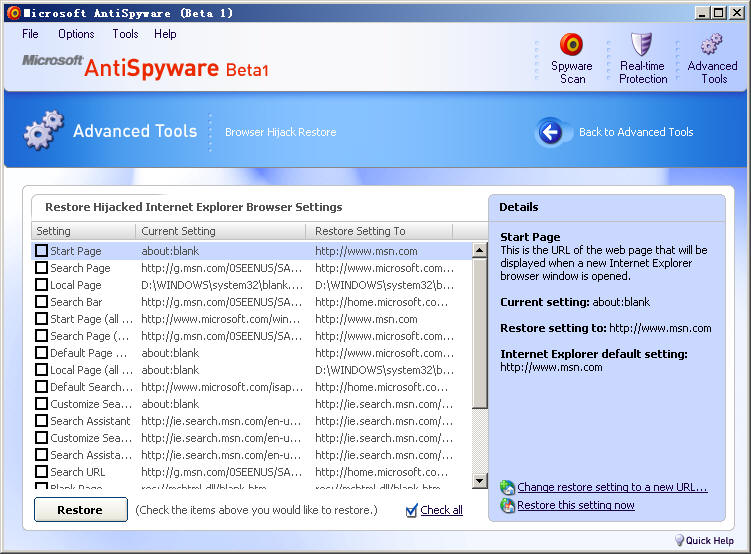Screen dimensions: 751x554
Task: Click the Restore button
Action: [x=80, y=509]
